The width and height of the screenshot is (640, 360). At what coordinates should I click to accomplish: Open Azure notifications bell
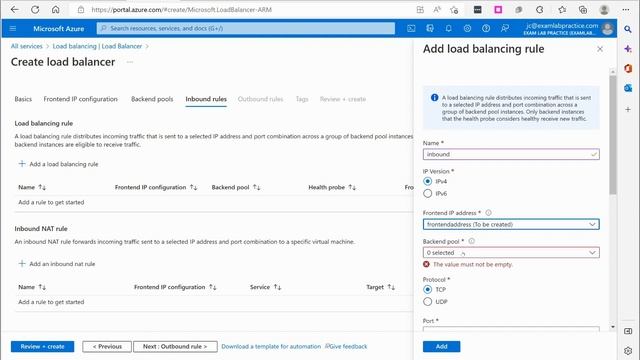pos(449,28)
